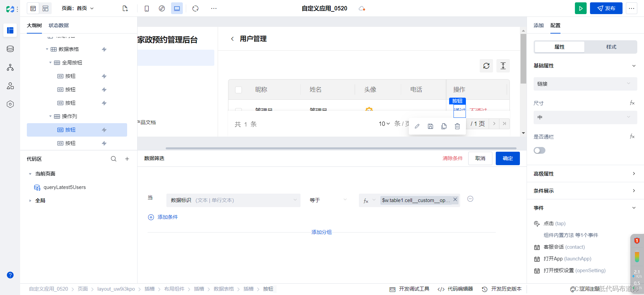Select the 属性 segment tab
The width and height of the screenshot is (644, 295).
pyautogui.click(x=559, y=47)
